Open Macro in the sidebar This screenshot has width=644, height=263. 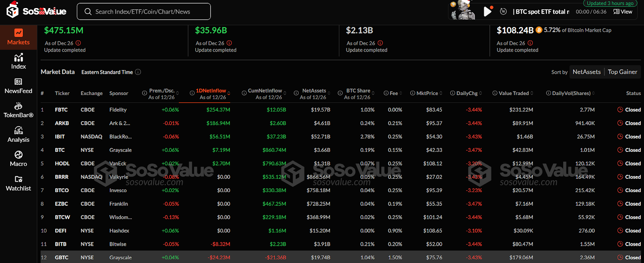pyautogui.click(x=19, y=159)
